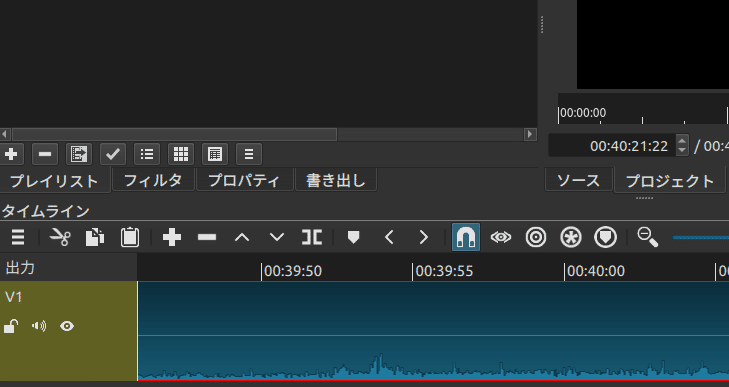Append clip to track with plus icon
The height and width of the screenshot is (387, 729).
pos(172,237)
